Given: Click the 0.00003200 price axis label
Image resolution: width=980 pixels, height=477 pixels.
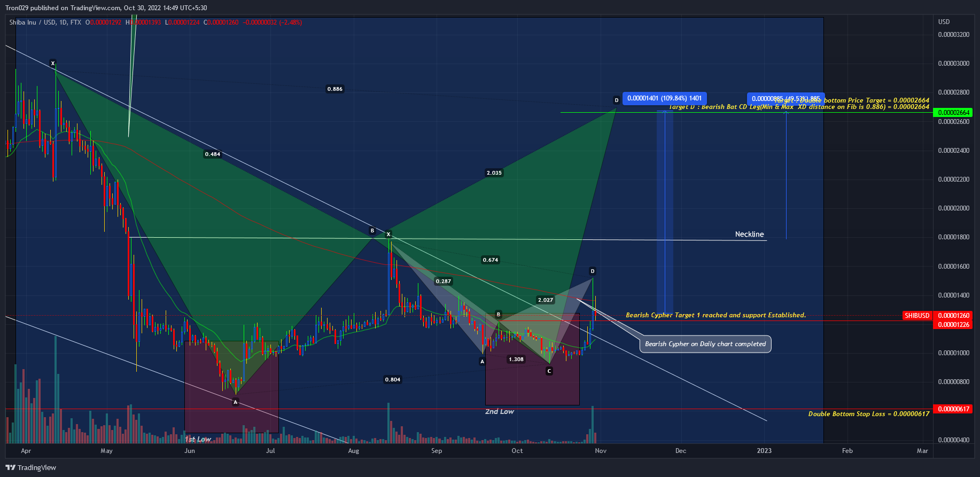Looking at the screenshot, I should click(954, 35).
